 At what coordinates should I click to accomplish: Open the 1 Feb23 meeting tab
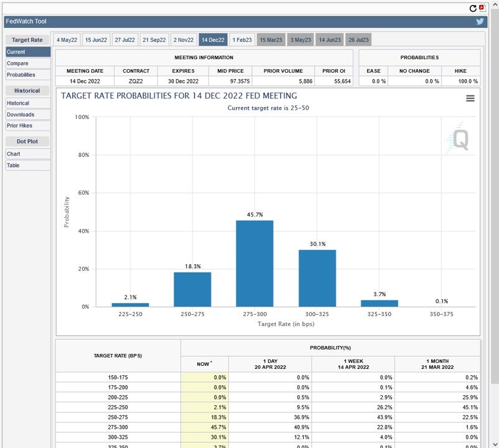pyautogui.click(x=242, y=40)
